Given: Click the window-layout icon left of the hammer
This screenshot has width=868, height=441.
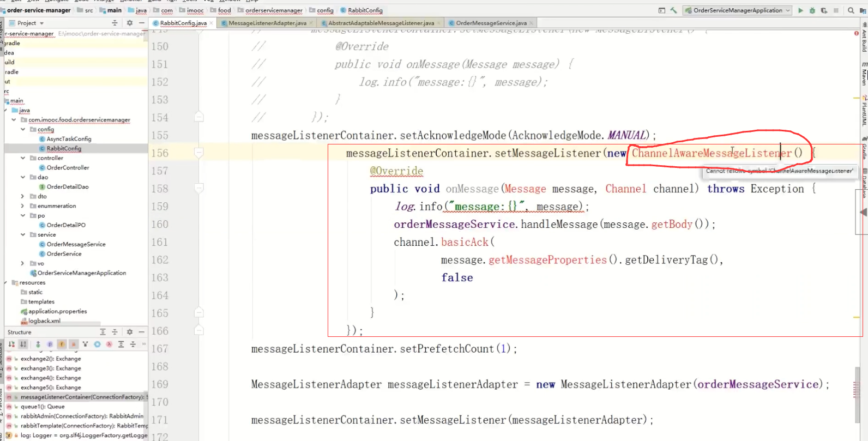Looking at the screenshot, I should pyautogui.click(x=662, y=10).
